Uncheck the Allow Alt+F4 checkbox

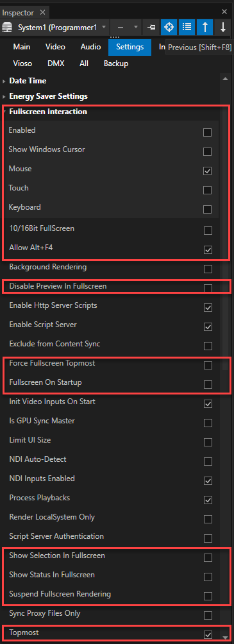208,250
